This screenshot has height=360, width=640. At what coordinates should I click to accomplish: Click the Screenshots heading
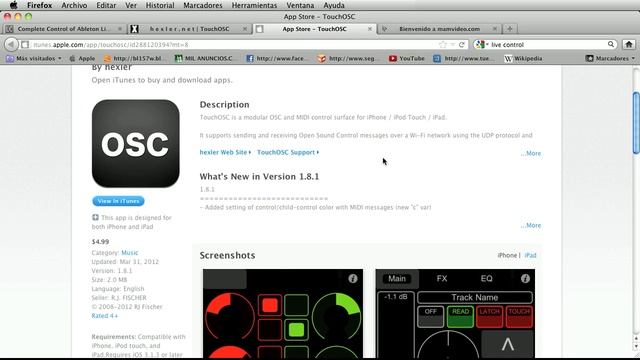click(227, 255)
